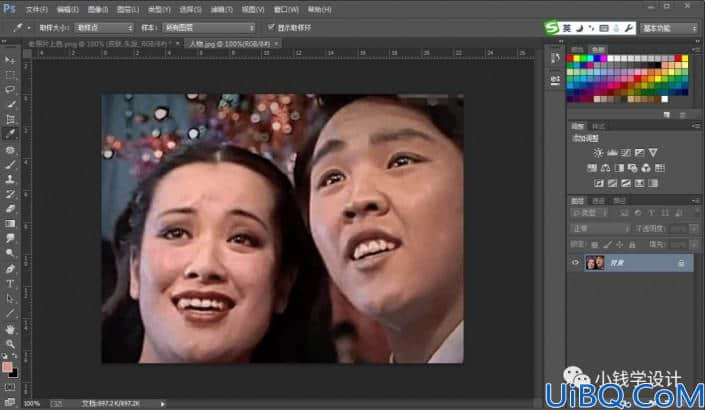Viewport: 705px width, 410px height.
Task: Open the Image menu
Action: pyautogui.click(x=98, y=9)
